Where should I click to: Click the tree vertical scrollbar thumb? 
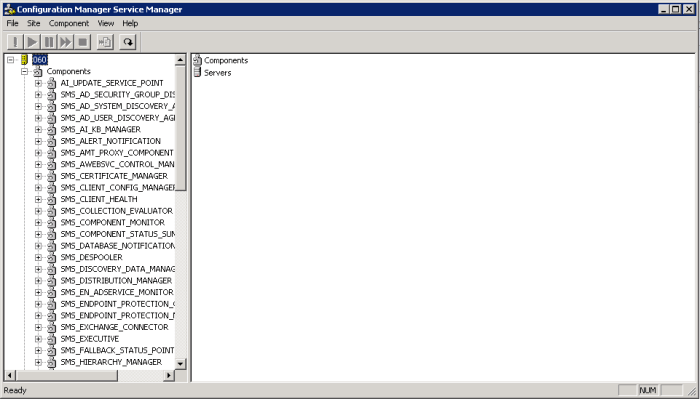180,128
